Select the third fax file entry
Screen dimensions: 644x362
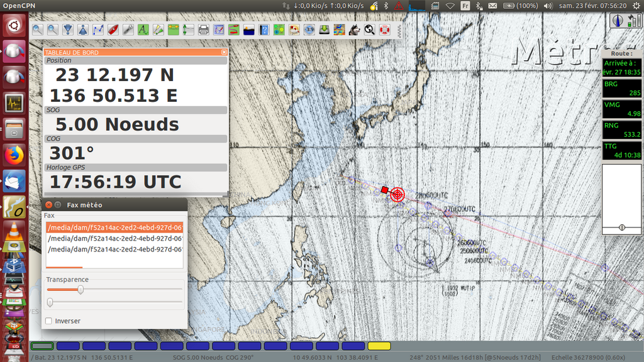[114, 249]
